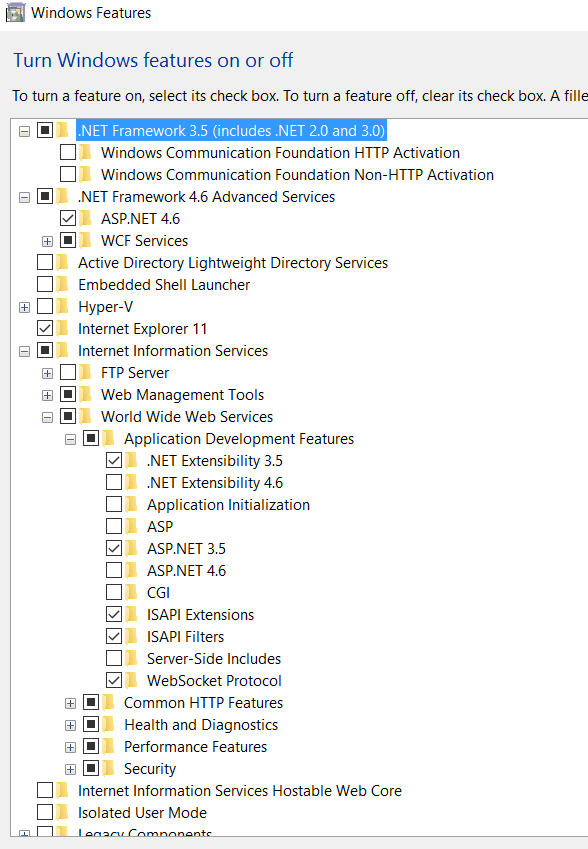
Task: Expand the Performance Features node
Action: point(70,748)
